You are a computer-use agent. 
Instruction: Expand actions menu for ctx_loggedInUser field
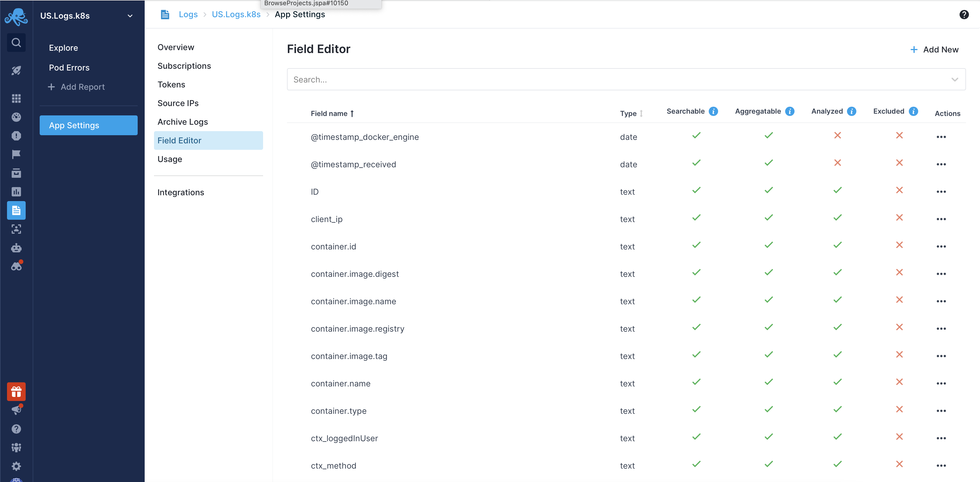pos(941,438)
